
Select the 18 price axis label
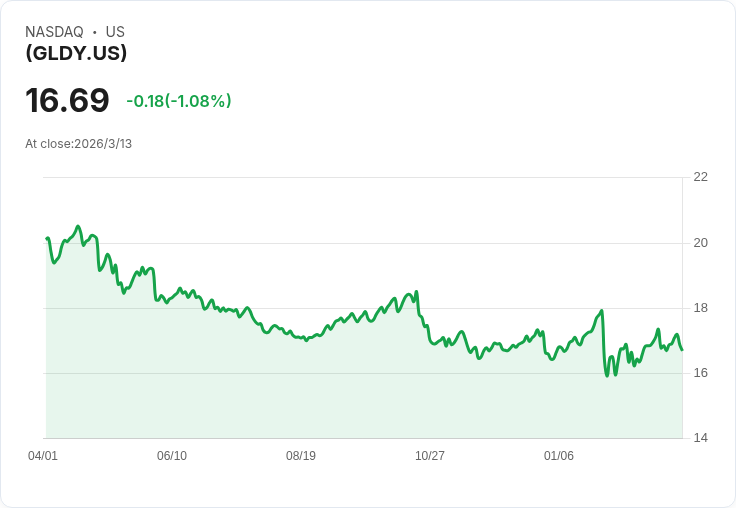tap(700, 308)
